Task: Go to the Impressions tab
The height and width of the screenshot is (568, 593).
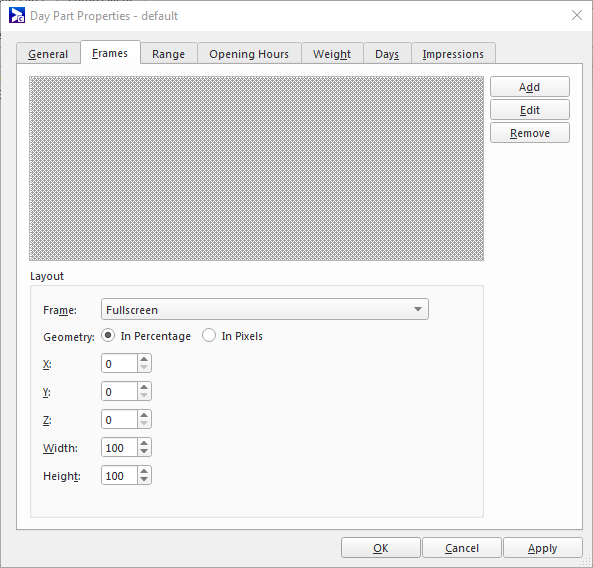Action: [453, 54]
